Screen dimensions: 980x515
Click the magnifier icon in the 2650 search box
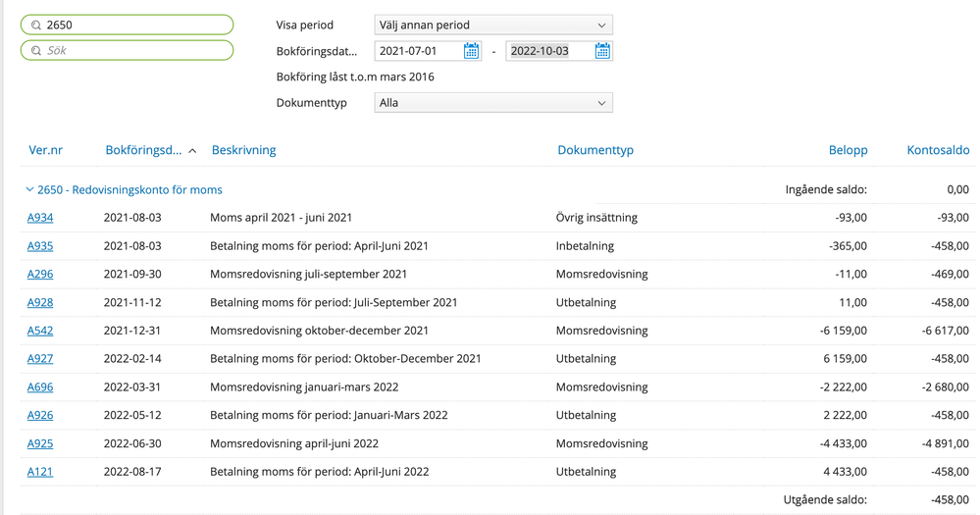tap(36, 26)
